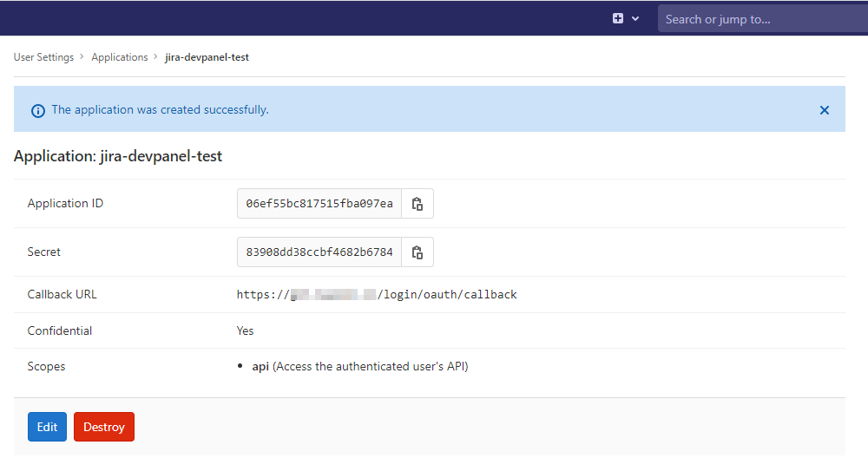Click the 'Secret' label

point(43,252)
